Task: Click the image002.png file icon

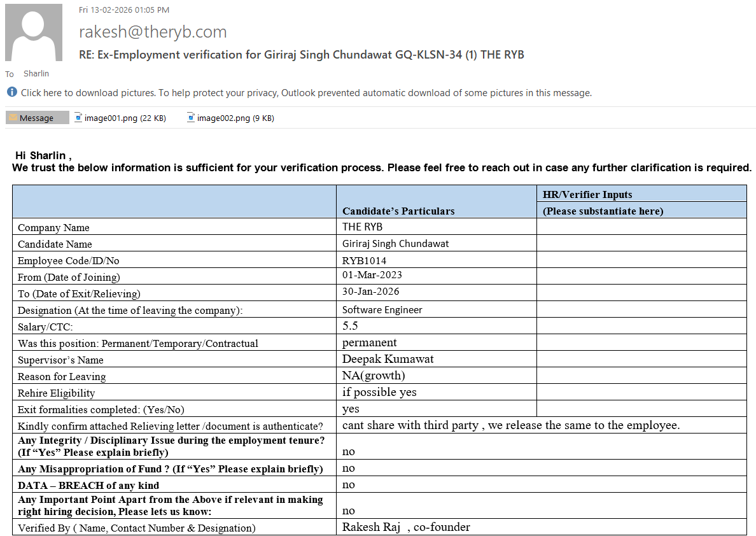Action: click(x=191, y=117)
